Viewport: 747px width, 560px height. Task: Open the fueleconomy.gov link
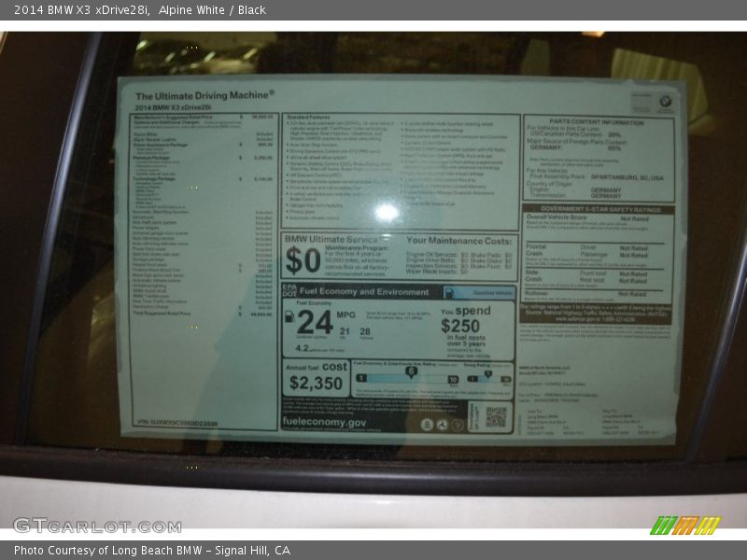point(324,422)
